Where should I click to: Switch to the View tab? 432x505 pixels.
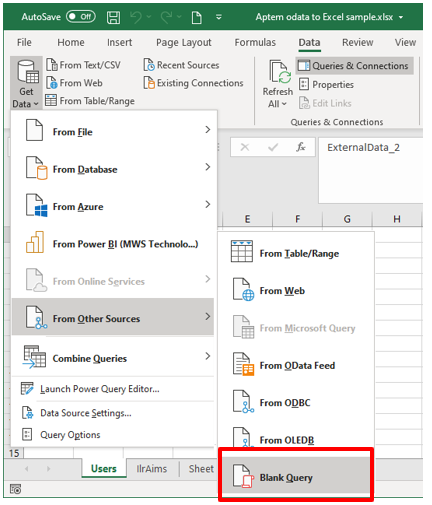pyautogui.click(x=405, y=42)
